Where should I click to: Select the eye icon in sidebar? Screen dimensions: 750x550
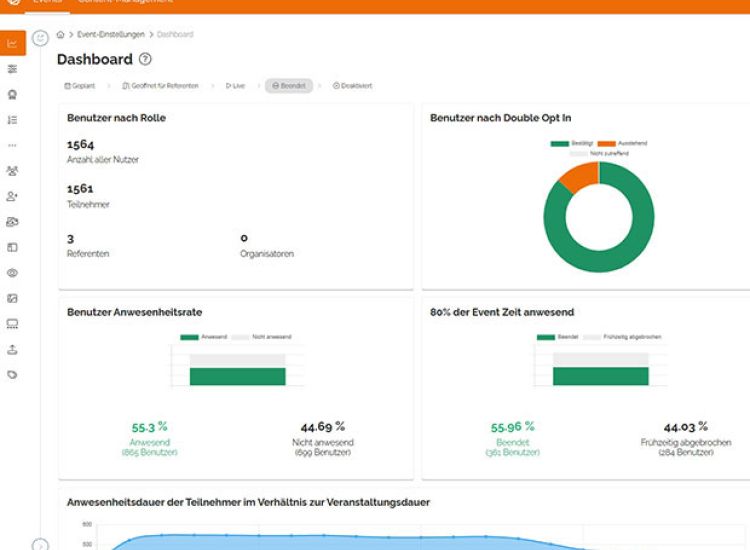[x=12, y=272]
